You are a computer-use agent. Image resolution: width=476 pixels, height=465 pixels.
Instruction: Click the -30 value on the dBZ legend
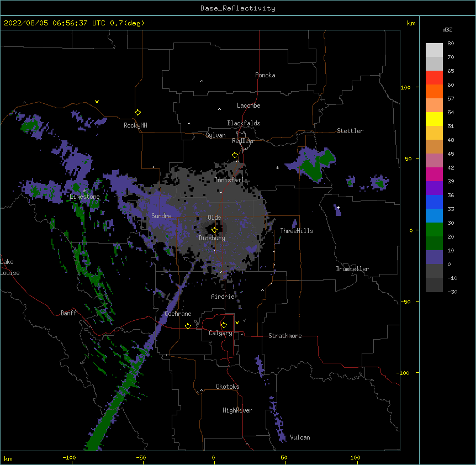tap(452, 292)
